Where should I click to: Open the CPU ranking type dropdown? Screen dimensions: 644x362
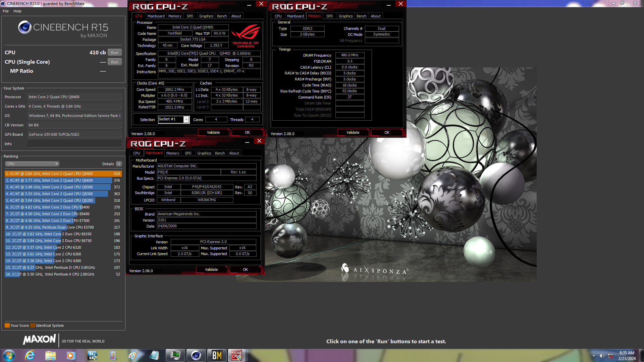[32, 164]
